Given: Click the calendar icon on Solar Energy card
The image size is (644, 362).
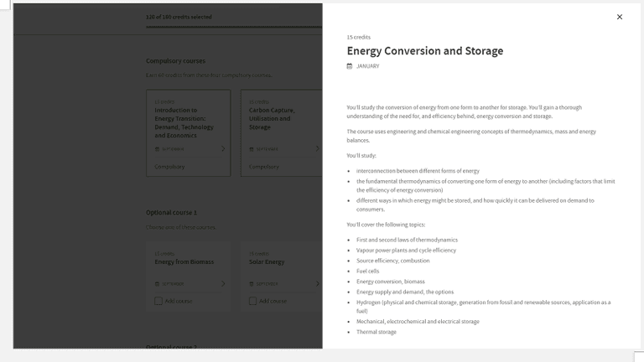Looking at the screenshot, I should point(251,284).
